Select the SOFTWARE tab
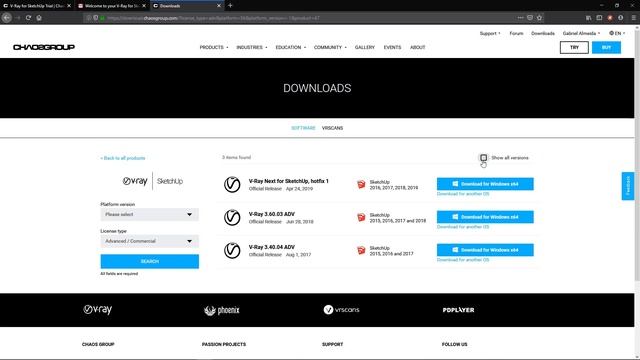 [x=303, y=128]
